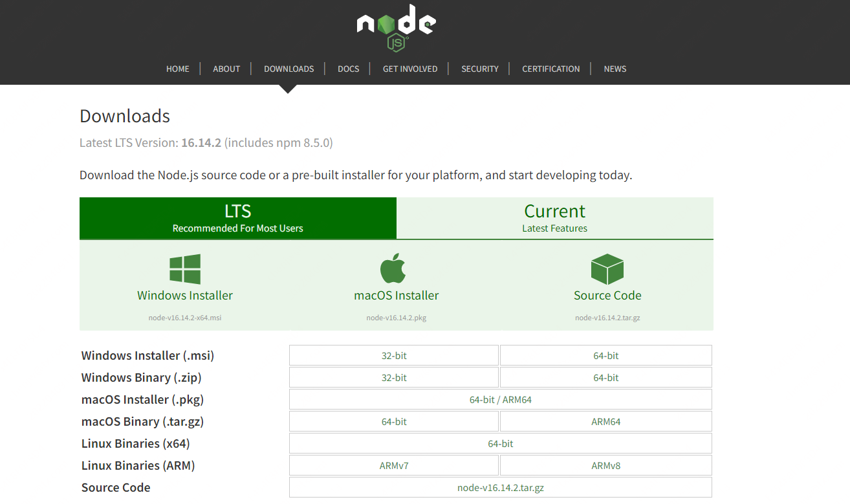Viewport: 850px width, 504px height.
Task: Click the Apple logo macOS installer icon
Action: click(x=393, y=268)
